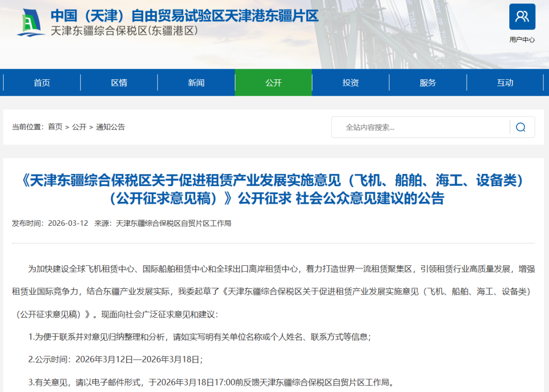This screenshot has width=549, height=392.
Task: Switch to the 互动 section tab
Action: pos(505,82)
